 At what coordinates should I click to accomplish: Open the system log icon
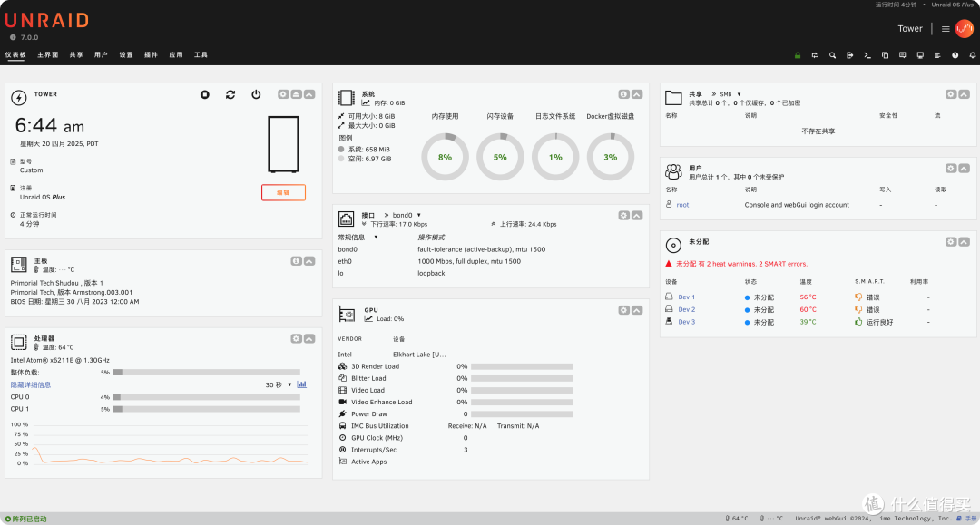point(937,55)
